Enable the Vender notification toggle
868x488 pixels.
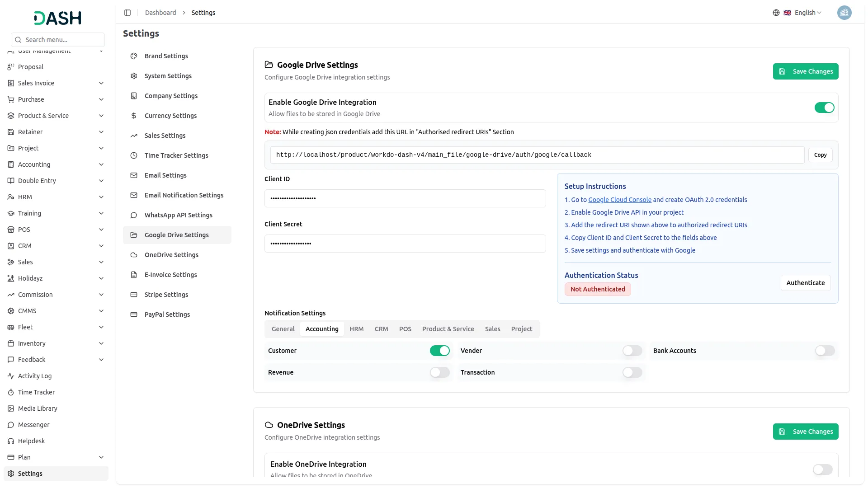pos(632,350)
